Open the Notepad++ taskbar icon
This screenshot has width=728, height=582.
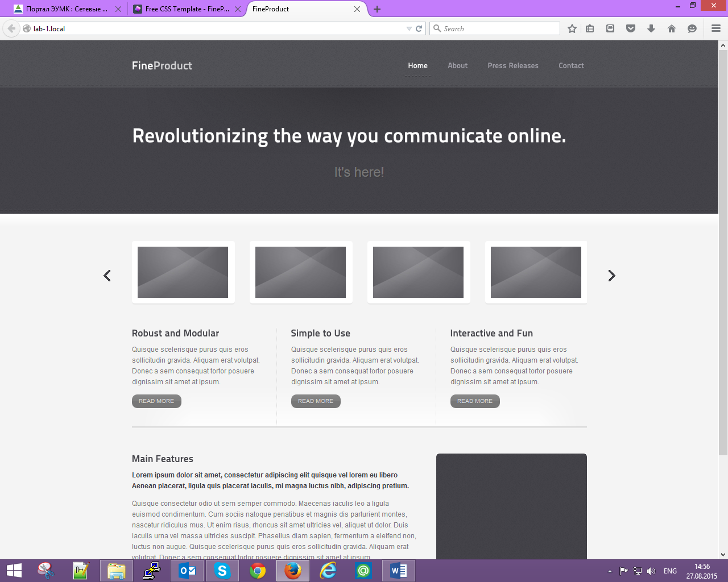coord(81,571)
